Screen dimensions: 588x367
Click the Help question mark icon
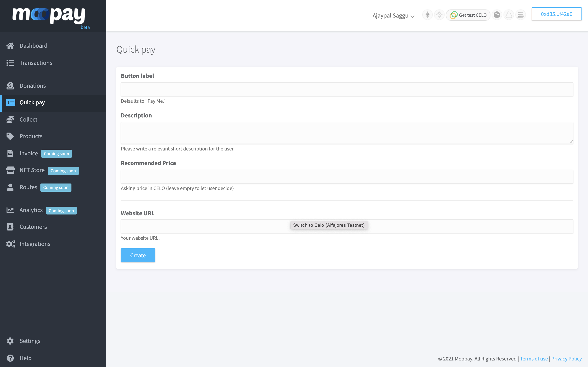point(10,358)
